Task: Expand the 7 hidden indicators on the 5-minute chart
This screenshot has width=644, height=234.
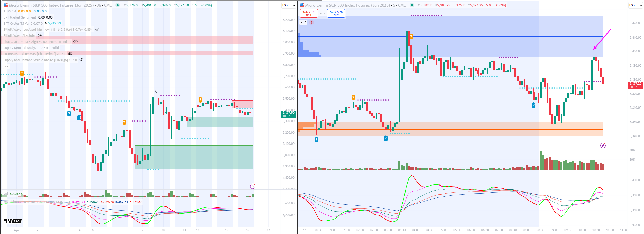Action: 303,22
